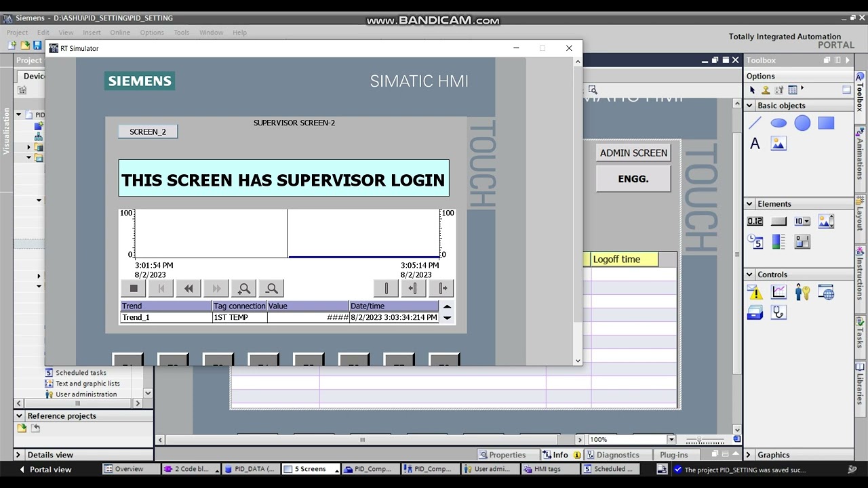This screenshot has width=868, height=488.
Task: Expand the Details view panel
Action: coord(20,455)
